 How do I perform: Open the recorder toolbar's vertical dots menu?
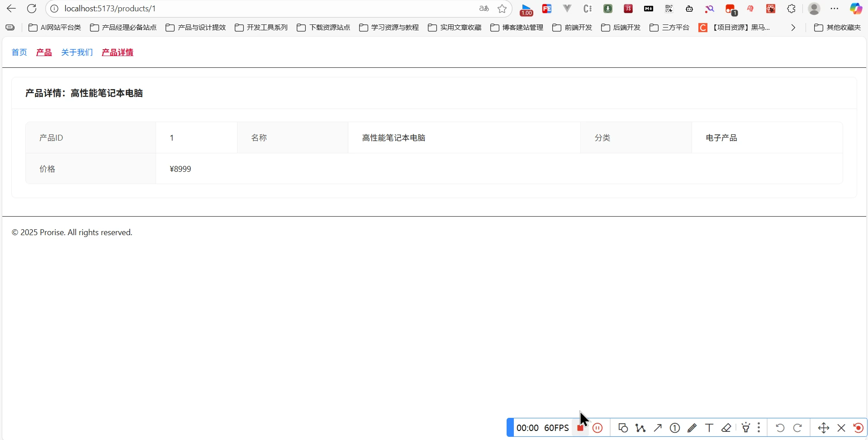pos(759,428)
